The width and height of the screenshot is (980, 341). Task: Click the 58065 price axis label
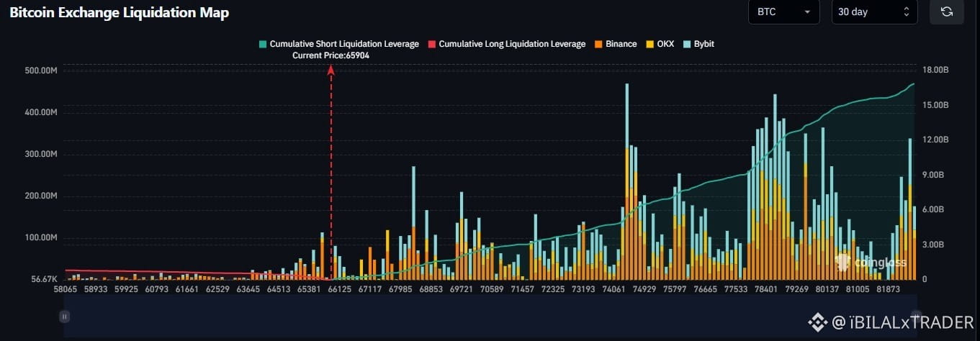coord(66,289)
